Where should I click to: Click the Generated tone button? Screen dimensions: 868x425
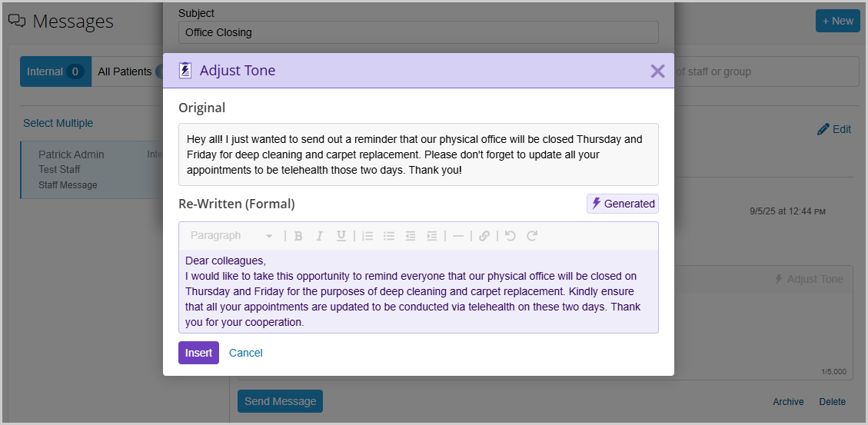(623, 204)
